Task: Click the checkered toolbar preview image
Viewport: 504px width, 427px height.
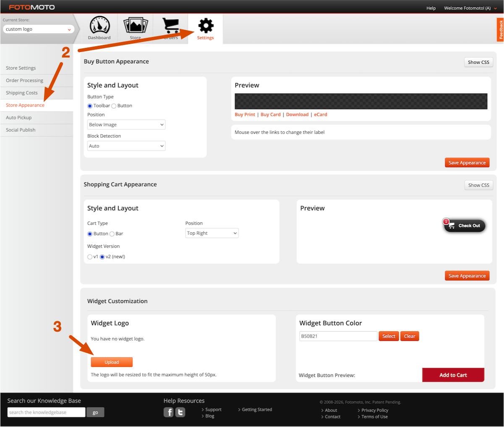Action: (361, 101)
